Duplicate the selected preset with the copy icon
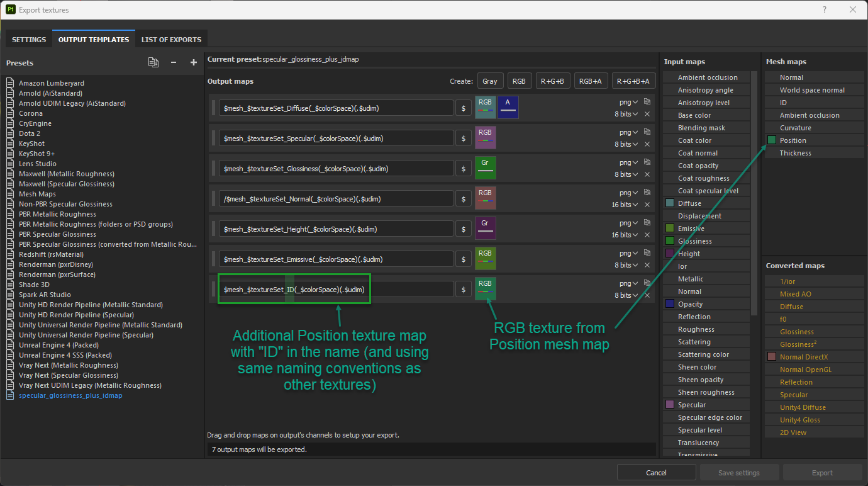This screenshot has height=486, width=868. (153, 62)
